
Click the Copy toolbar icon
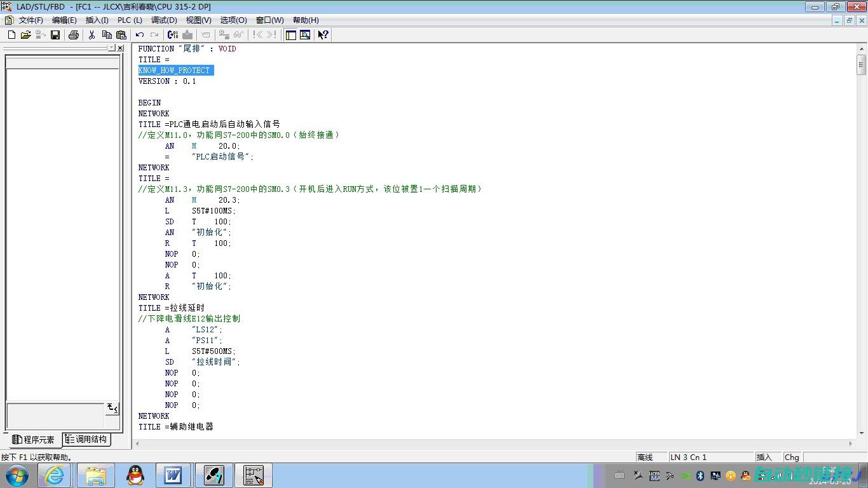tap(106, 35)
